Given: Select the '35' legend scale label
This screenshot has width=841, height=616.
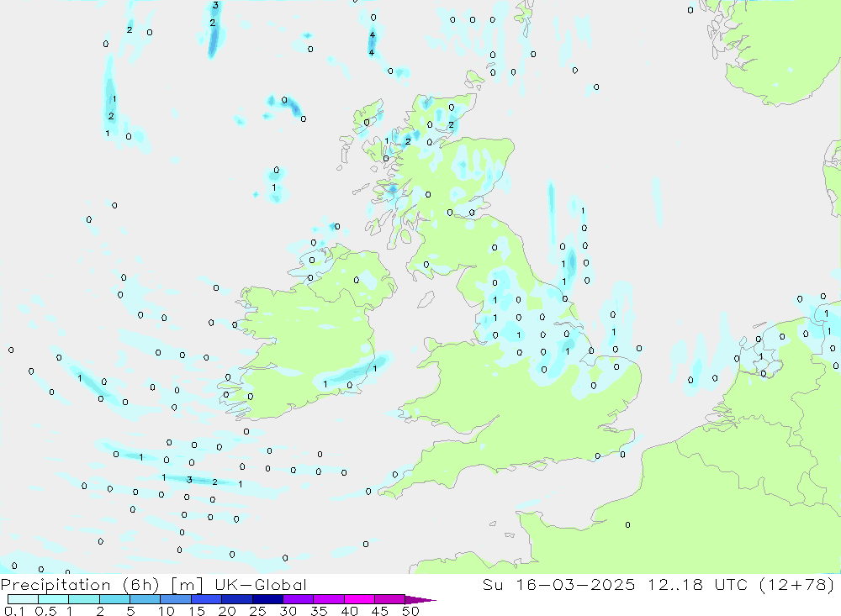Looking at the screenshot, I should 319,611.
